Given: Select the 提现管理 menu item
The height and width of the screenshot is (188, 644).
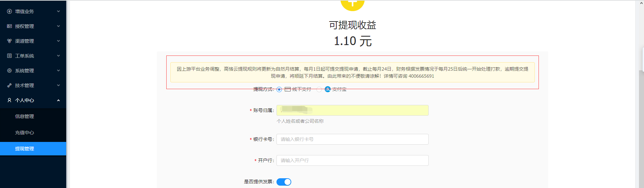Looking at the screenshot, I should coord(25,149).
